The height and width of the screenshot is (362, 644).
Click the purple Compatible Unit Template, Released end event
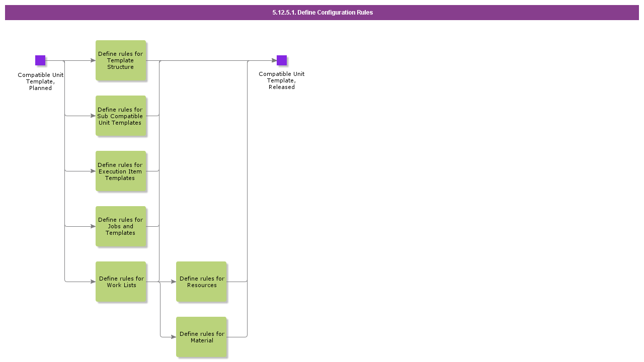282,60
